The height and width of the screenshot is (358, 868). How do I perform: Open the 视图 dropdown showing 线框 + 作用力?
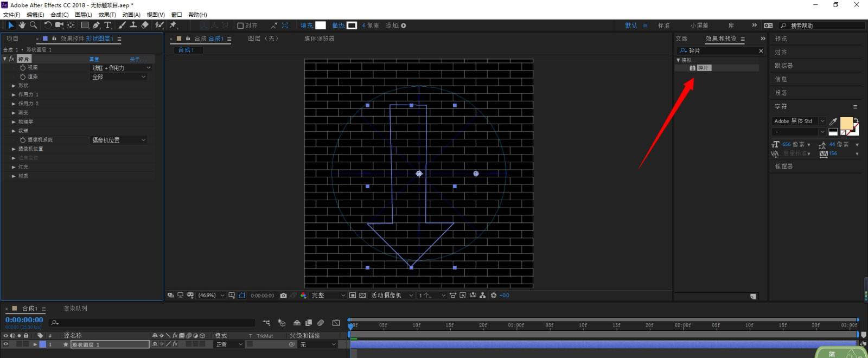pyautogui.click(x=120, y=68)
